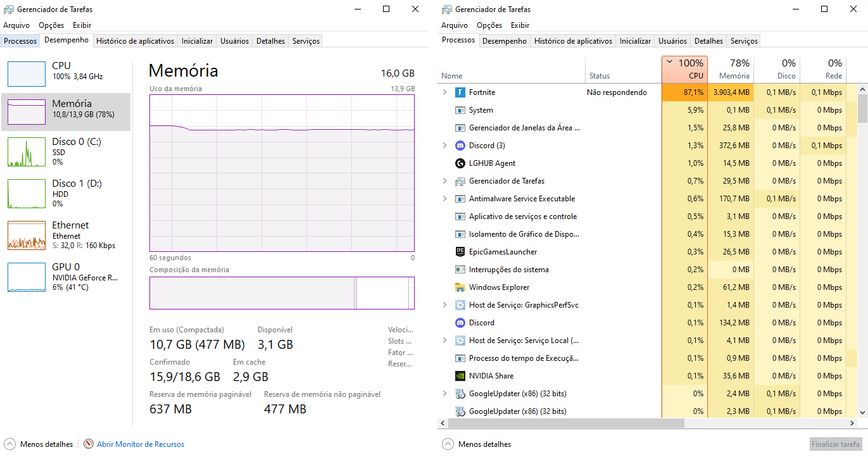This screenshot has width=868, height=457.
Task: Click Task Manager title icon in left window
Action: [x=9, y=9]
